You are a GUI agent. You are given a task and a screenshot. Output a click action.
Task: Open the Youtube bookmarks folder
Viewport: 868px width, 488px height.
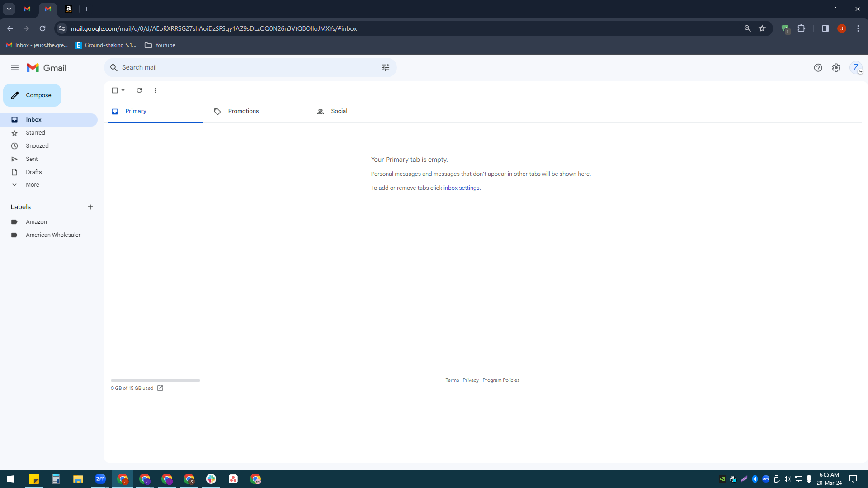pos(160,45)
